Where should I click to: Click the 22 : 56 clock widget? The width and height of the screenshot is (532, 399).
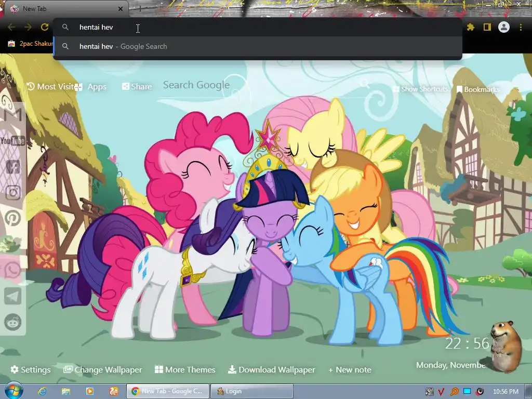[x=467, y=343]
